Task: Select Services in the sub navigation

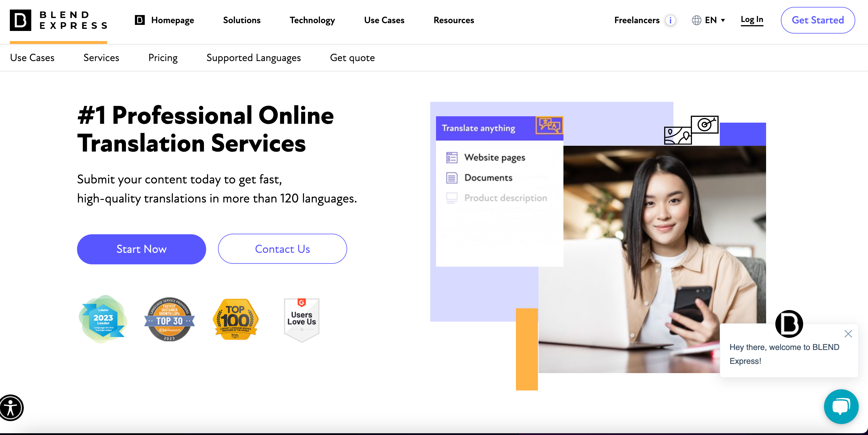Action: 101,58
